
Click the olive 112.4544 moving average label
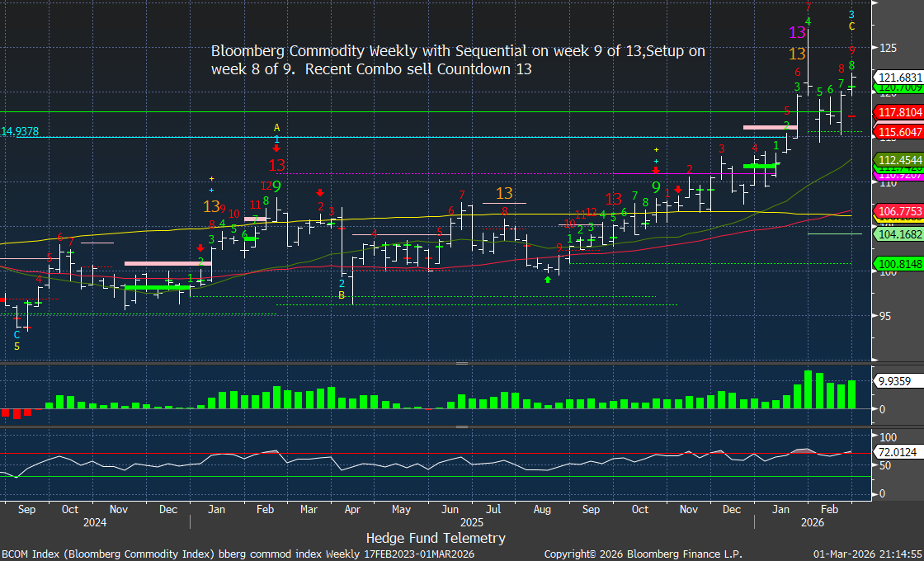coord(899,159)
